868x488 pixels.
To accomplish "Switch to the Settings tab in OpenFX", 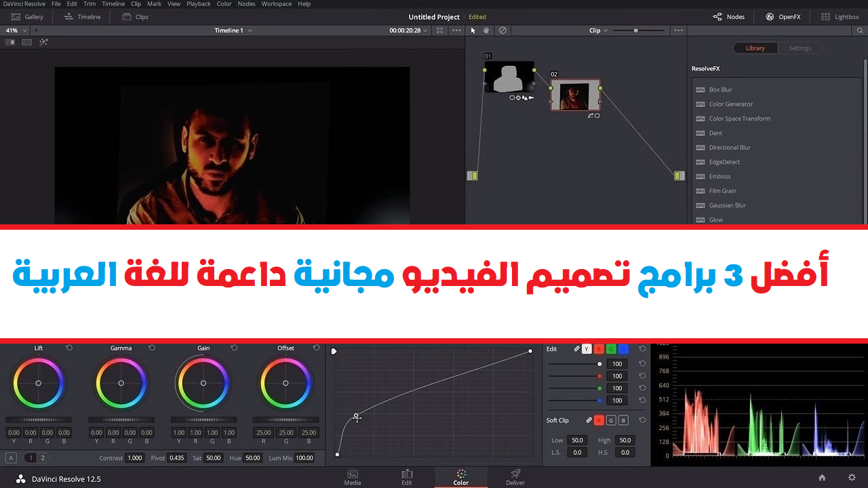I will [800, 48].
